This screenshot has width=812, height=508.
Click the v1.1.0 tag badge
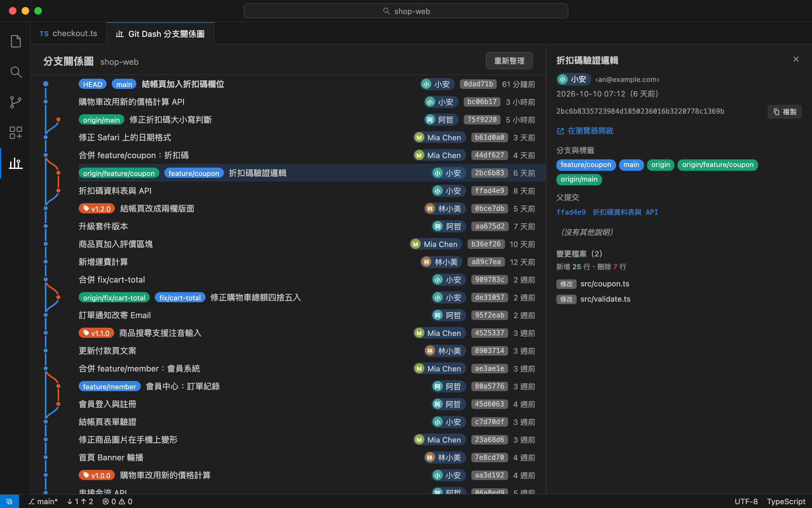pos(96,333)
